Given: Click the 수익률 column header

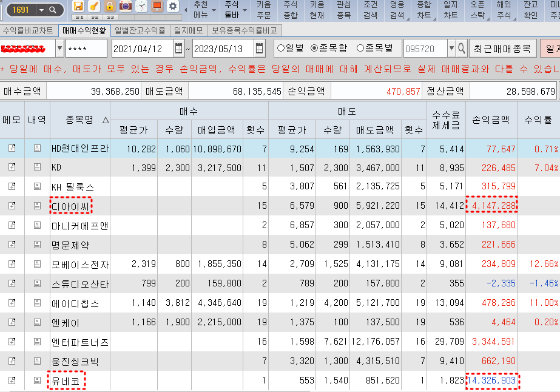Looking at the screenshot, I should coord(538,120).
